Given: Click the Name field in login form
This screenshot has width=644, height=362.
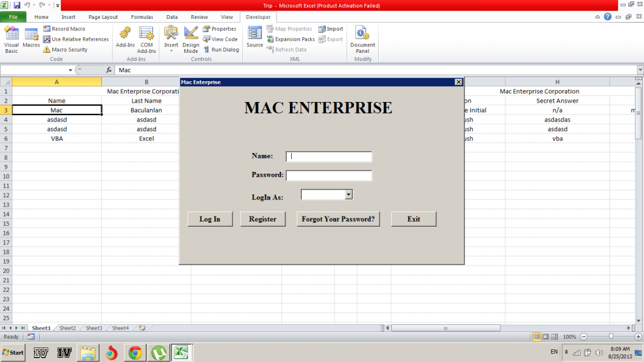Looking at the screenshot, I should click(x=329, y=156).
